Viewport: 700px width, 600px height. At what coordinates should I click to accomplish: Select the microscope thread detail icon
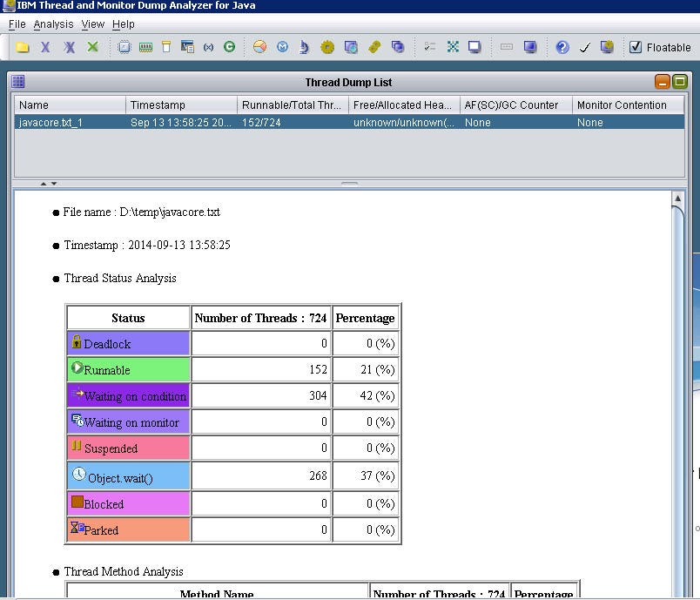(305, 47)
